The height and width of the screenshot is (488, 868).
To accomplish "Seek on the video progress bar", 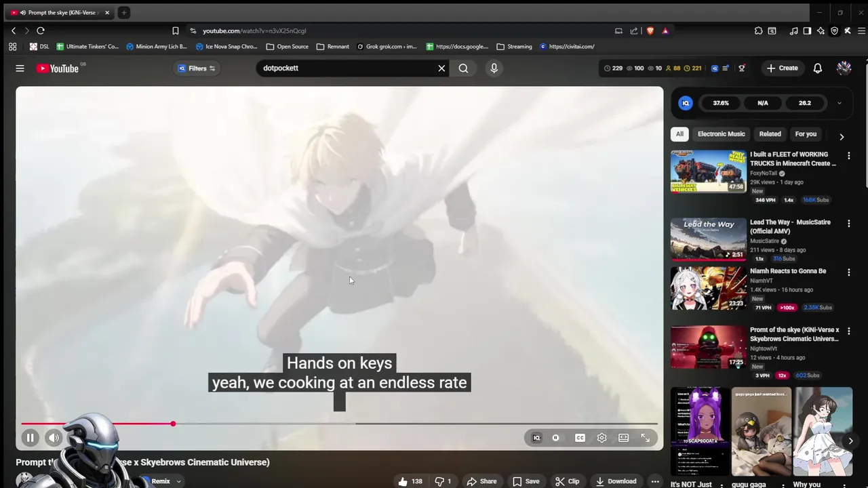I will (x=339, y=424).
